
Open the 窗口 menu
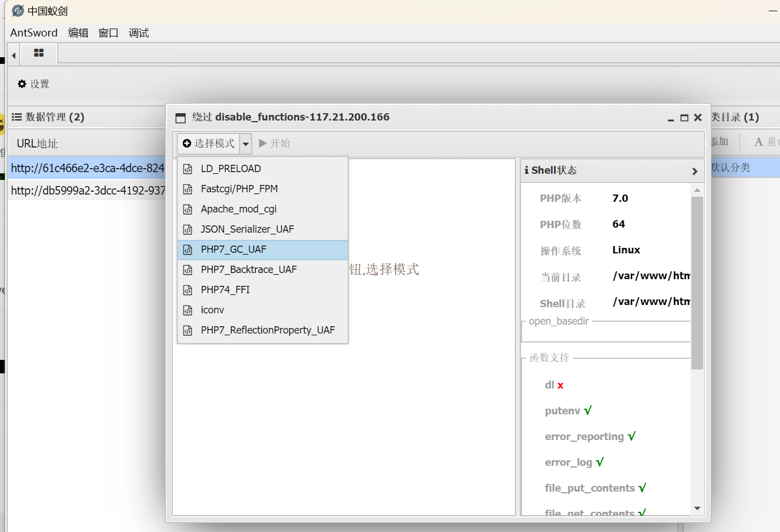(x=108, y=33)
